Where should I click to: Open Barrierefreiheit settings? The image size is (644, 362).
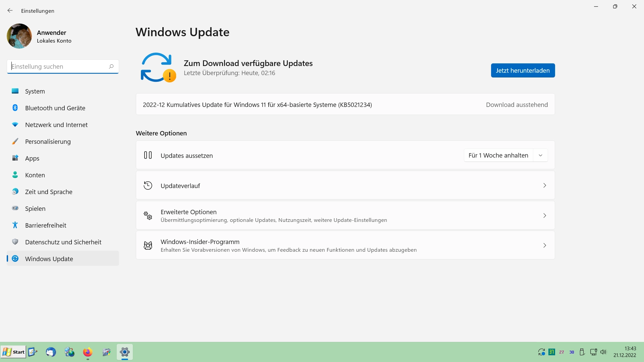click(63, 225)
